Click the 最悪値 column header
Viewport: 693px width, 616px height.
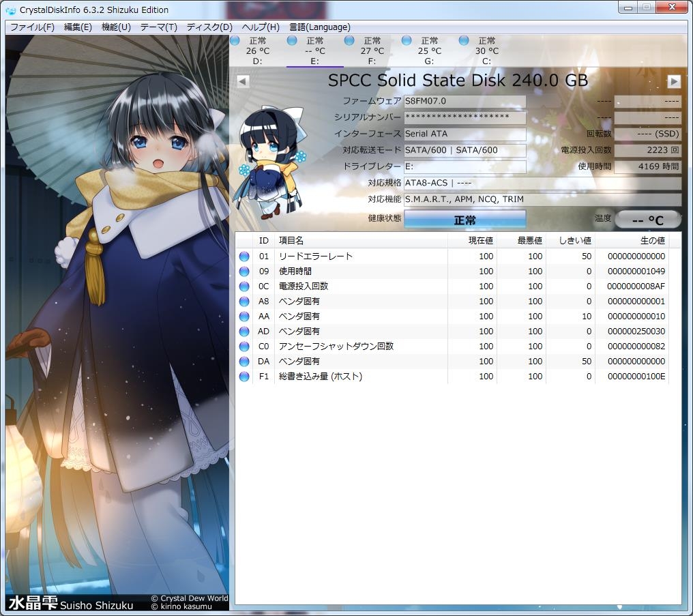[x=522, y=240]
